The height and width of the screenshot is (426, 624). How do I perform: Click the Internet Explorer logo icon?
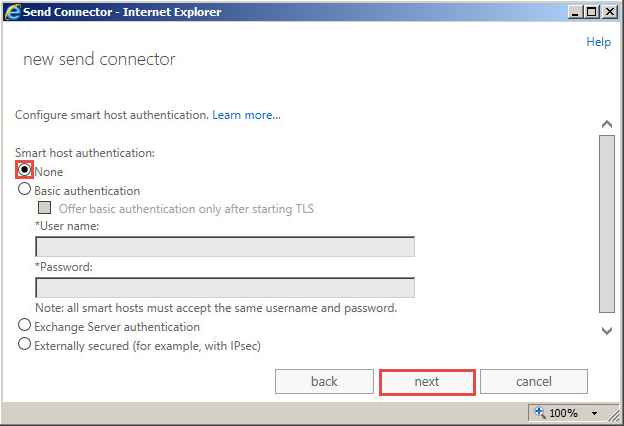coord(12,11)
